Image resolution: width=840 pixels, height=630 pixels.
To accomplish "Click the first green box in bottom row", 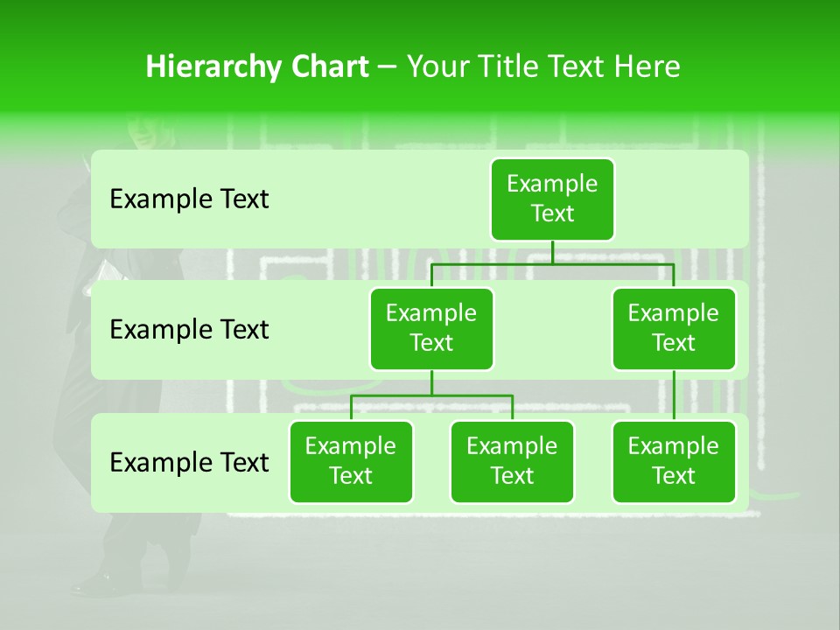I will pos(351,462).
